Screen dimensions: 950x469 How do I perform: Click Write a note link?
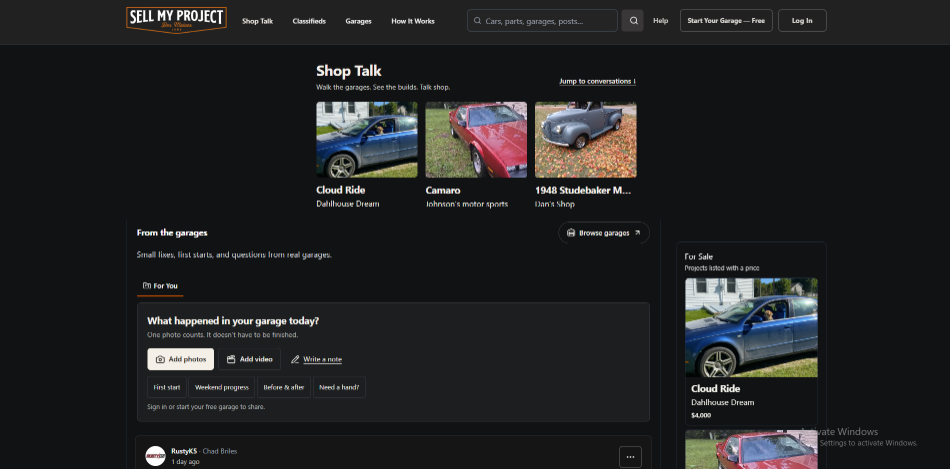pos(316,359)
